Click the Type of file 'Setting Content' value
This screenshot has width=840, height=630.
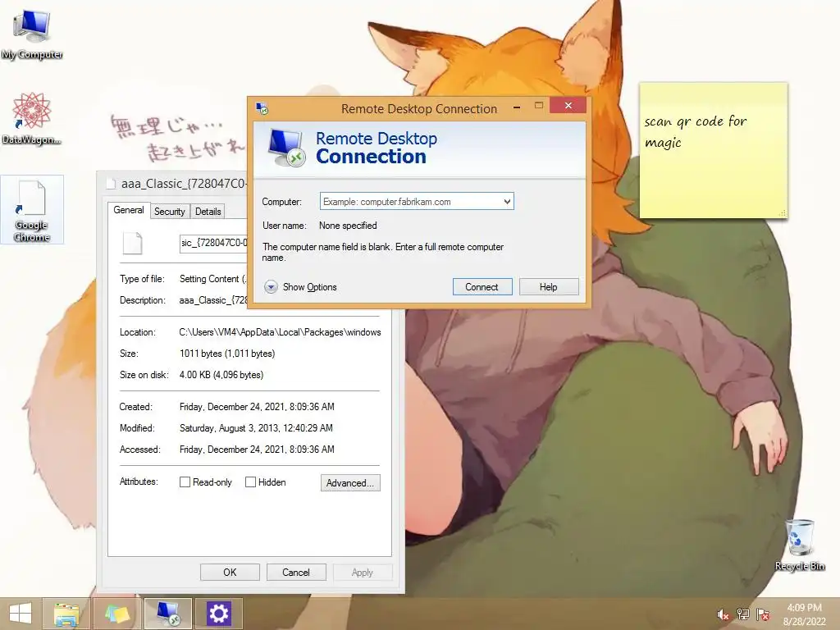point(212,279)
